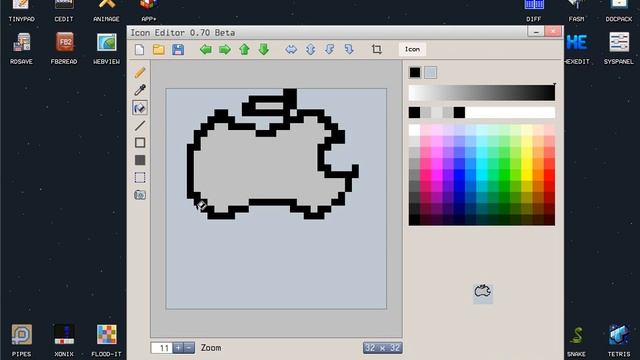The height and width of the screenshot is (360, 640).
Task: Increase zoom with the plus button
Action: tap(178, 348)
